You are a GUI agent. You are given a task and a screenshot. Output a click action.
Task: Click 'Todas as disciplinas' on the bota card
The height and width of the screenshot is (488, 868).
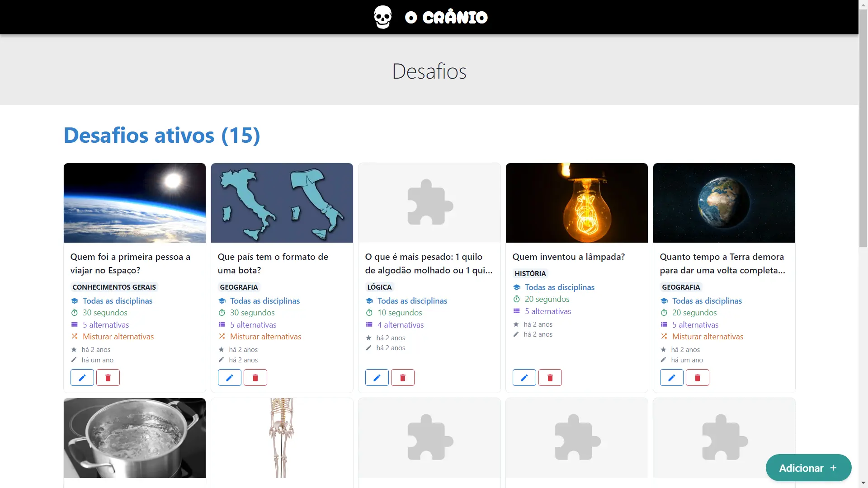pyautogui.click(x=265, y=300)
